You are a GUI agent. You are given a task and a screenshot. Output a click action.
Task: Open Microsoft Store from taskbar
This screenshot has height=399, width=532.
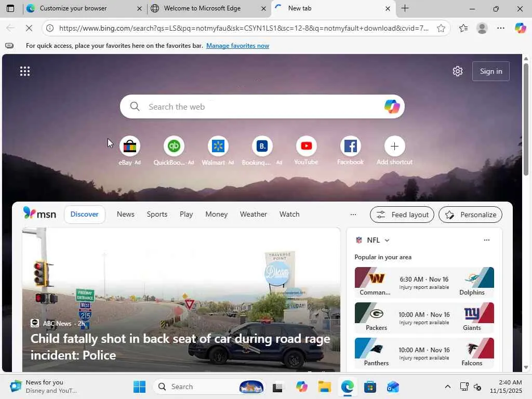point(370,387)
